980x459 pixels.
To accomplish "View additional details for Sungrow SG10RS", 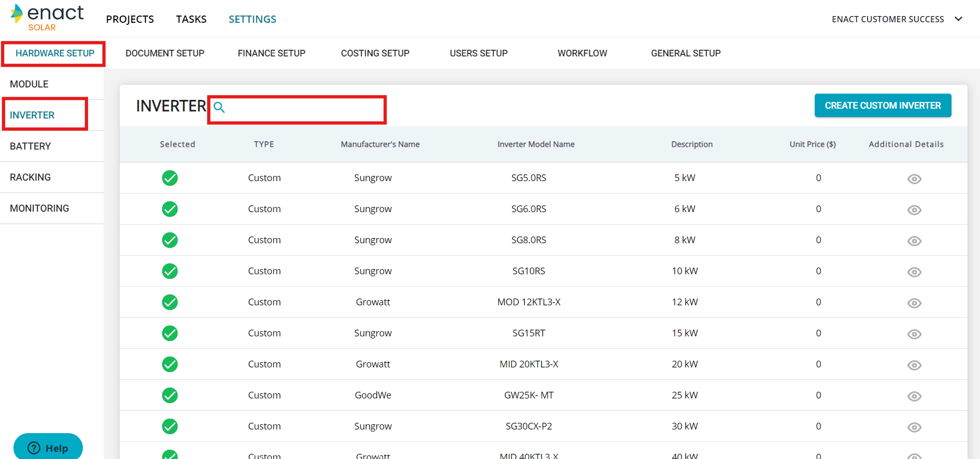I will (x=914, y=272).
